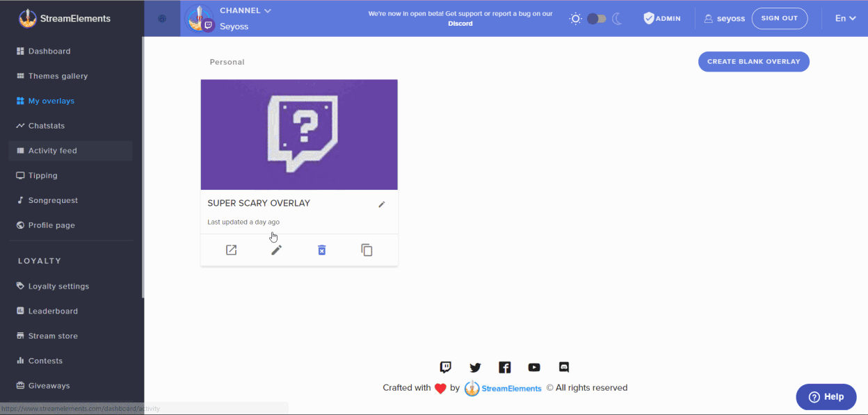
Task: Delete the overlay using the trash icon
Action: point(321,249)
